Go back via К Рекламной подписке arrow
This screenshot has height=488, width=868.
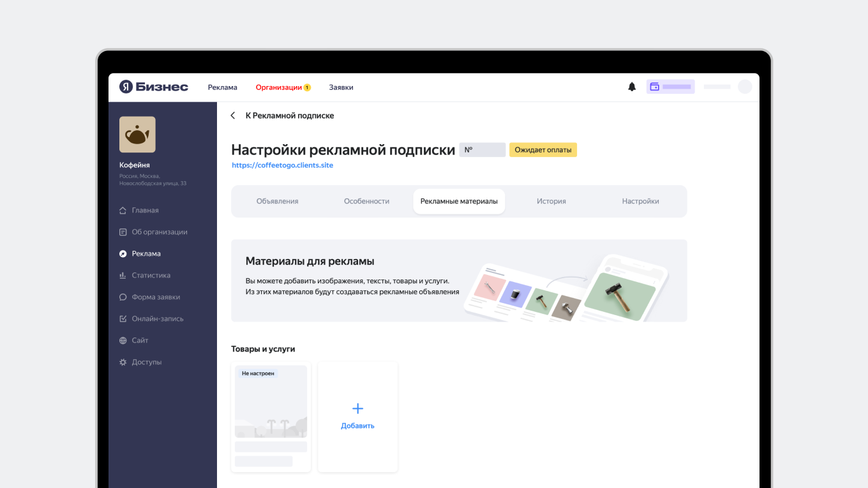233,115
